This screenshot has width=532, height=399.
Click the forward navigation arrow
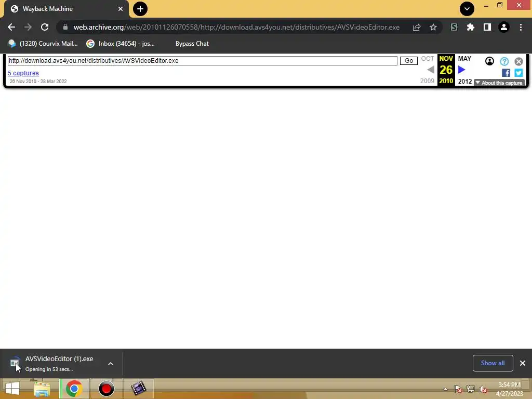(28, 27)
